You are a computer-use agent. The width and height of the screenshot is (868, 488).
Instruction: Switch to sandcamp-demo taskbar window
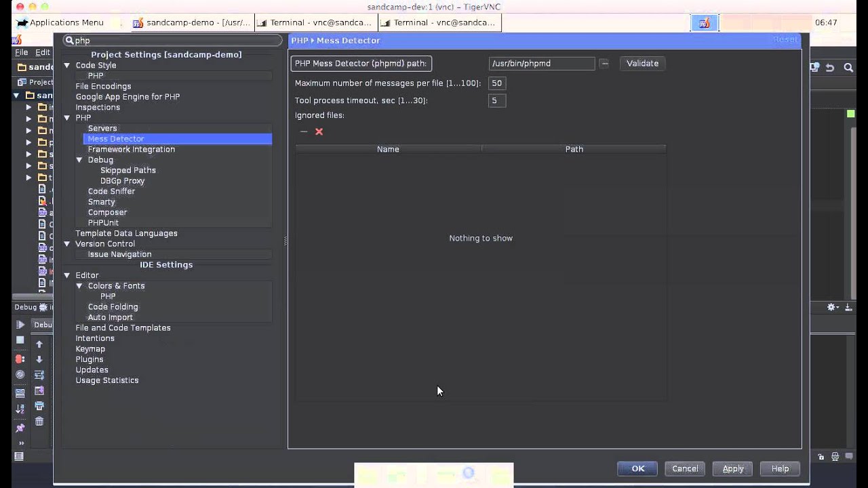pos(191,22)
